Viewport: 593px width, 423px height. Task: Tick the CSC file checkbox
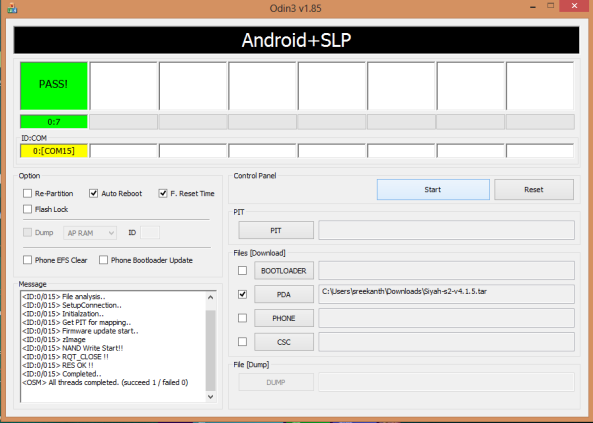click(242, 342)
